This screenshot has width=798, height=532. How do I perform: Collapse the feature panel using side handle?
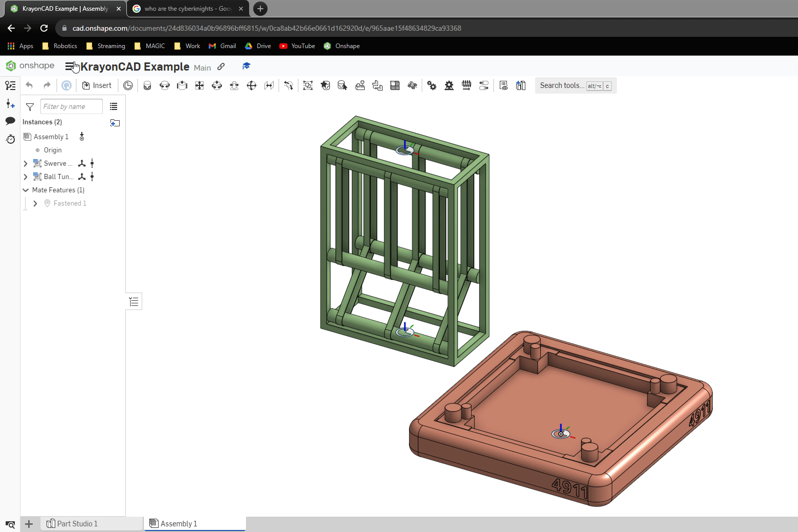(x=134, y=302)
